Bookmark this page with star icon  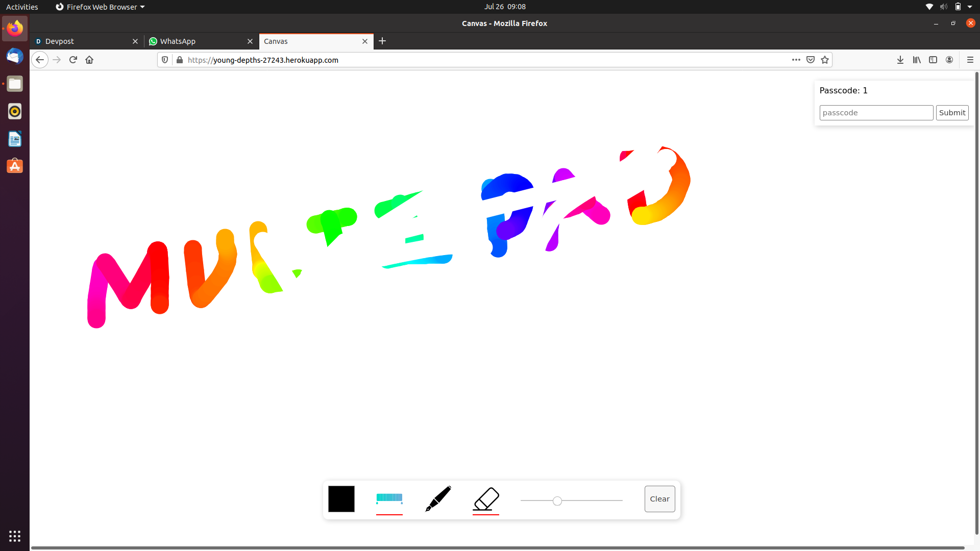825,60
